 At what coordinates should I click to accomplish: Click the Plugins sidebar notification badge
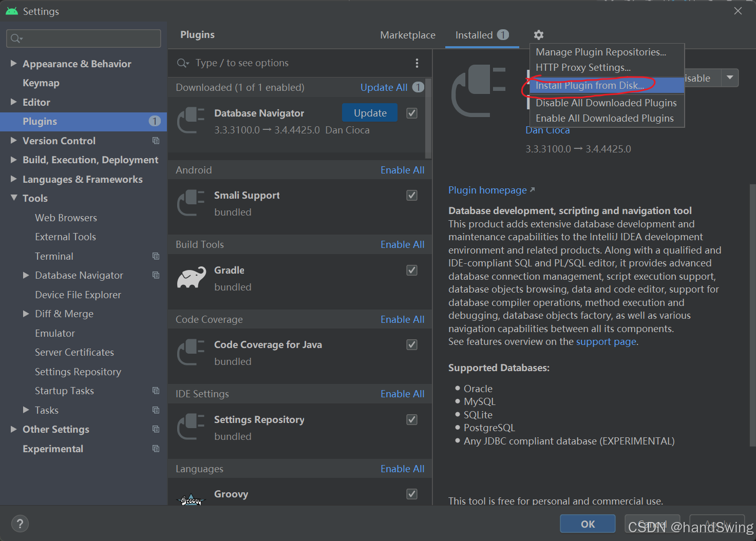pyautogui.click(x=155, y=121)
